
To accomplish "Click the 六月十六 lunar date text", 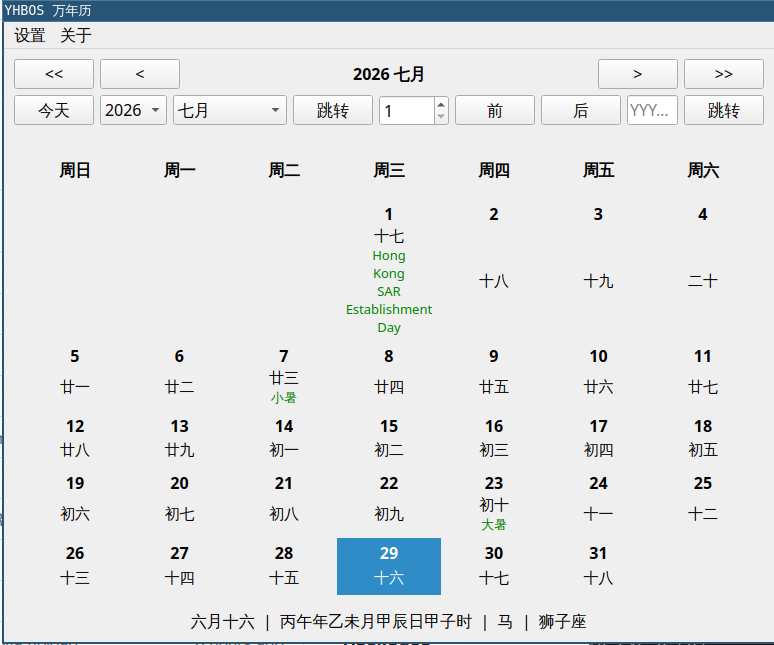I will pyautogui.click(x=223, y=622).
